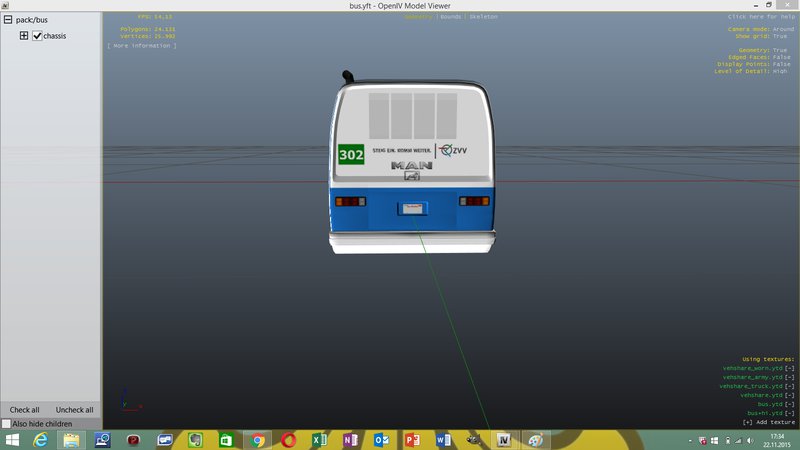Expand the chassis tree node
This screenshot has width=800, height=450.
(24, 36)
